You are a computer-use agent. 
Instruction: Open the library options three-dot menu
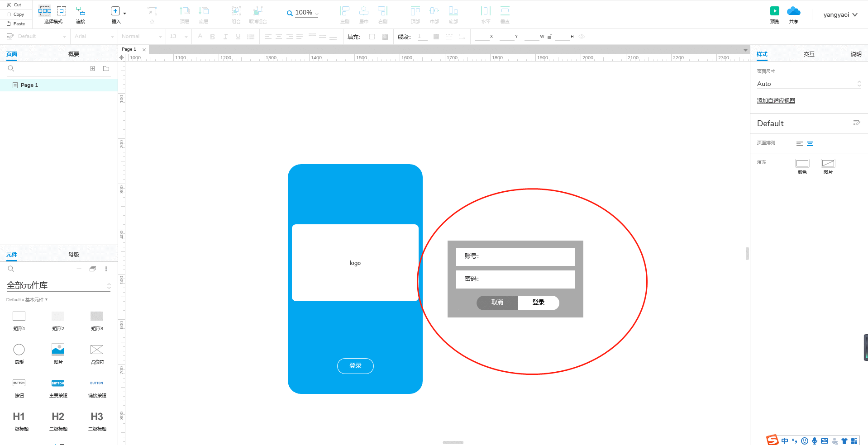tap(106, 269)
